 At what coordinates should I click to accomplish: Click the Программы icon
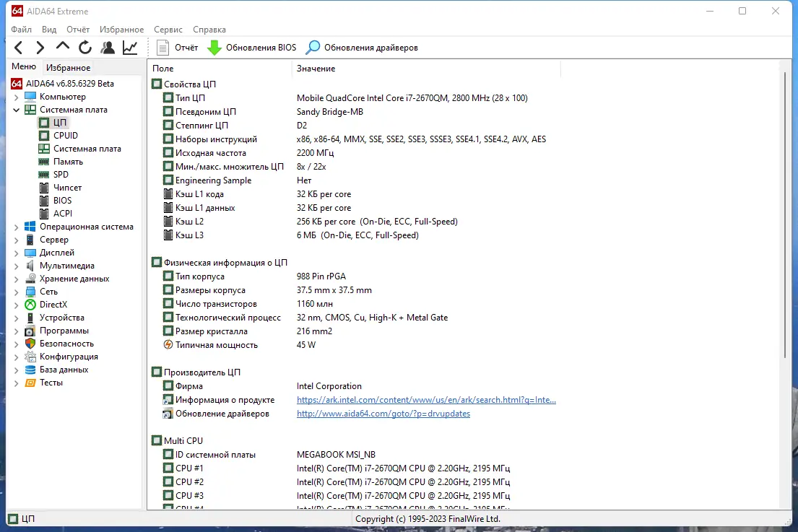(x=30, y=331)
